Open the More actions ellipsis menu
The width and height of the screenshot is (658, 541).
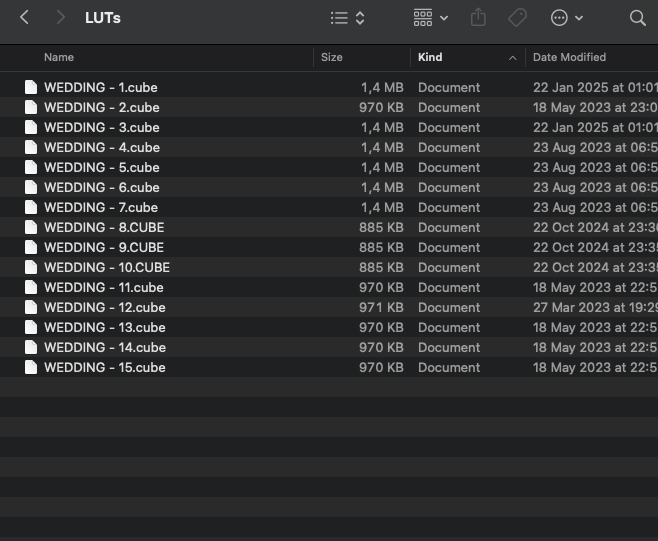pos(566,18)
